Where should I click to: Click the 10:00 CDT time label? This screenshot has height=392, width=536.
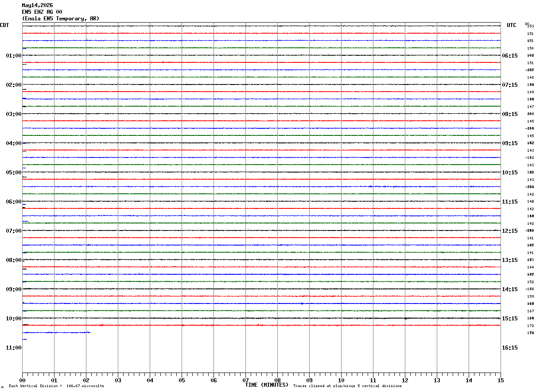pos(13,319)
